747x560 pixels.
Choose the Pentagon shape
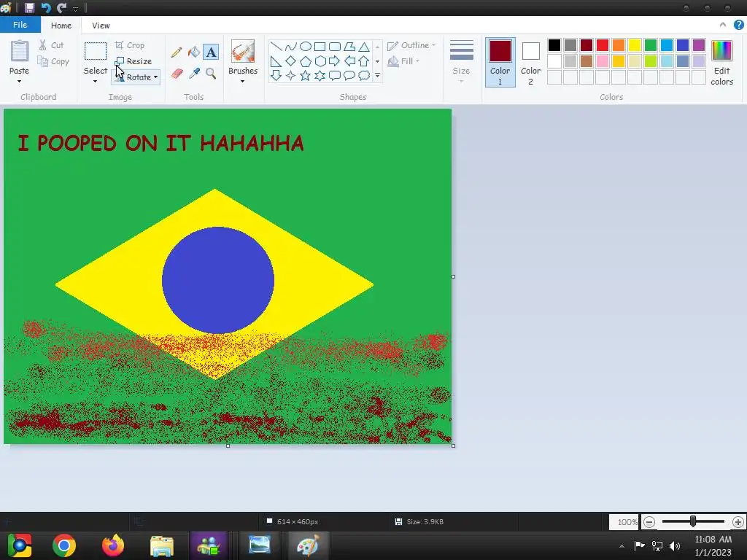[x=306, y=61]
